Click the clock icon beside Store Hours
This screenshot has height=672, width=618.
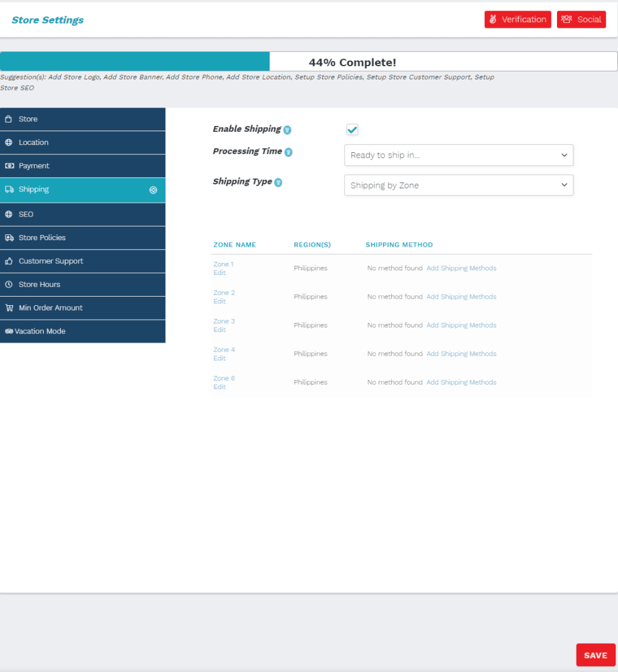[x=9, y=285]
